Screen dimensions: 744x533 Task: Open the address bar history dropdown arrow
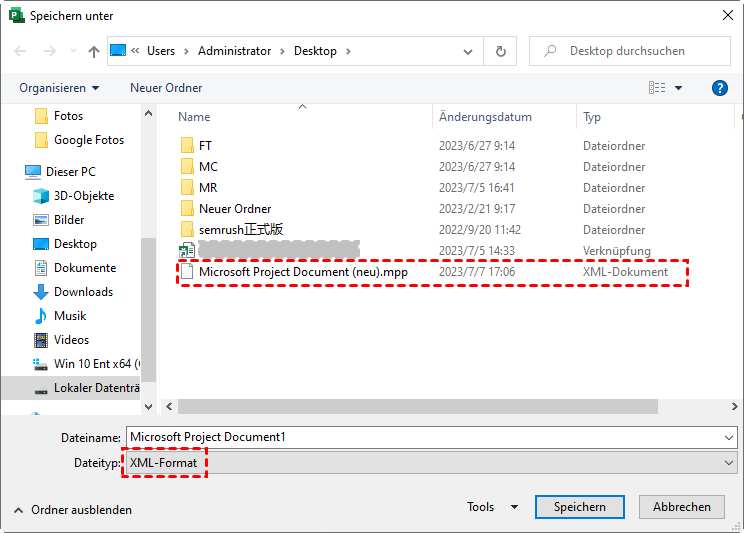coord(470,51)
